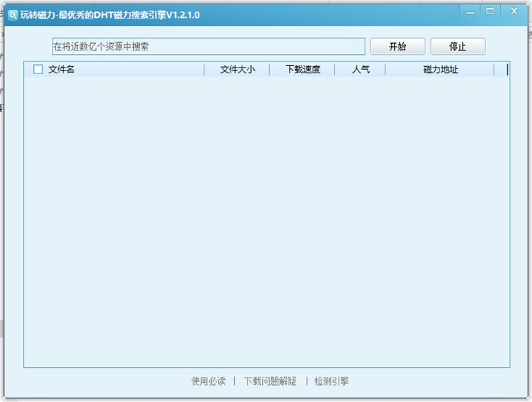Click the empty search results list area

267,223
